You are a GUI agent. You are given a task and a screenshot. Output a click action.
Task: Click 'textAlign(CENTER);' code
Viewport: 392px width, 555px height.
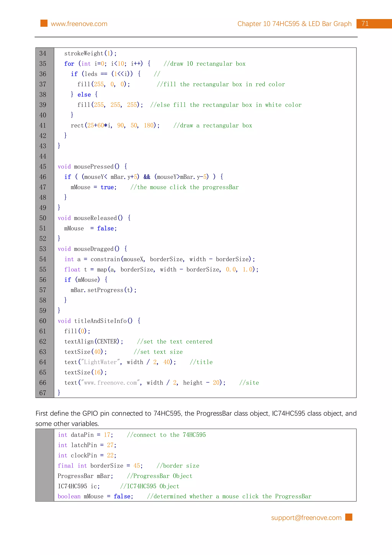point(94,341)
